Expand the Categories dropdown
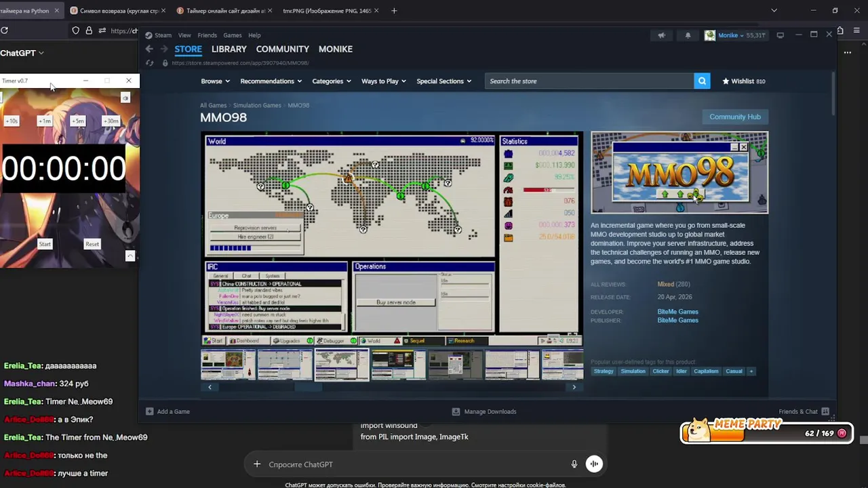The image size is (868, 488). (332, 81)
